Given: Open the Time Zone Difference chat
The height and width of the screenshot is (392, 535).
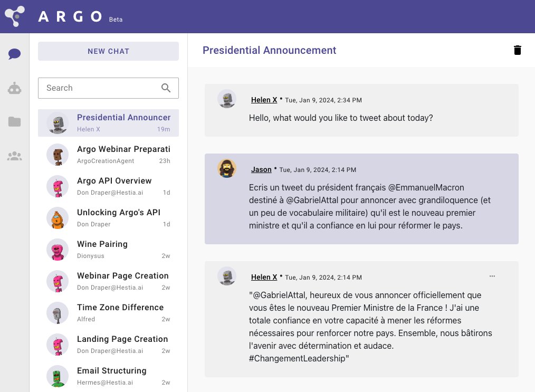Looking at the screenshot, I should [x=108, y=313].
